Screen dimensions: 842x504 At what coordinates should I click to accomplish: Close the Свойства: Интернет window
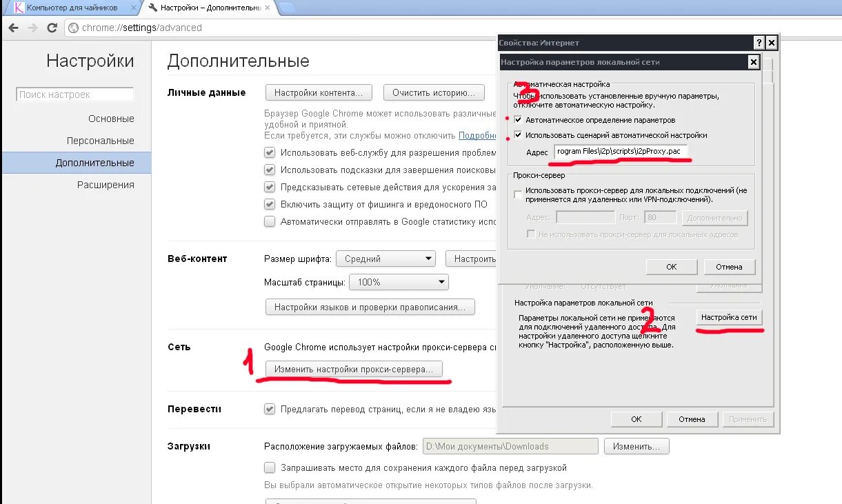tap(772, 43)
